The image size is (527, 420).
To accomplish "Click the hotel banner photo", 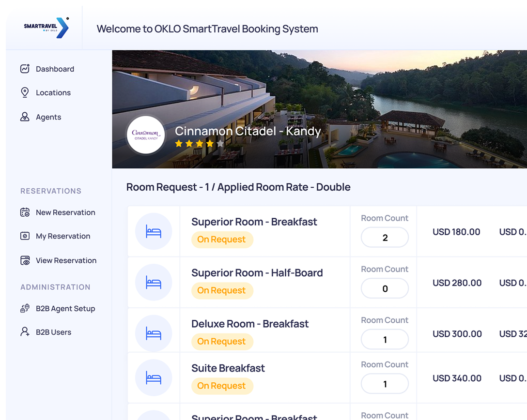I will pos(319,109).
